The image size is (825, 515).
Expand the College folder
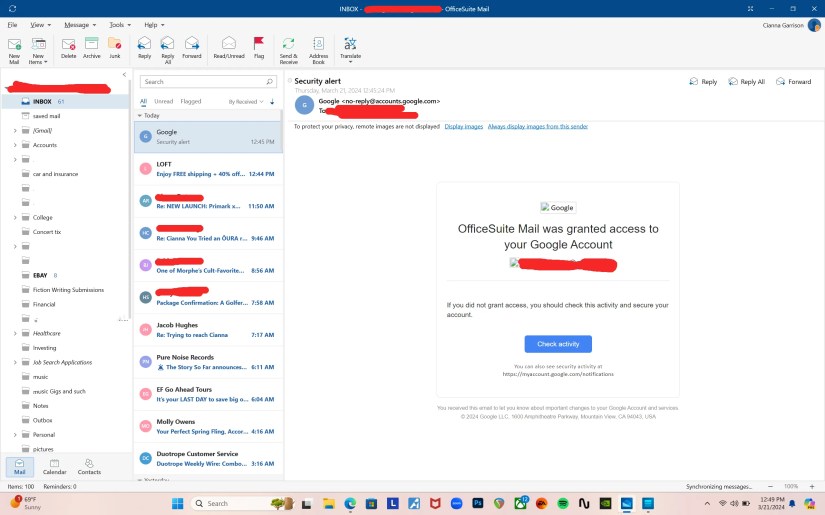(15, 217)
